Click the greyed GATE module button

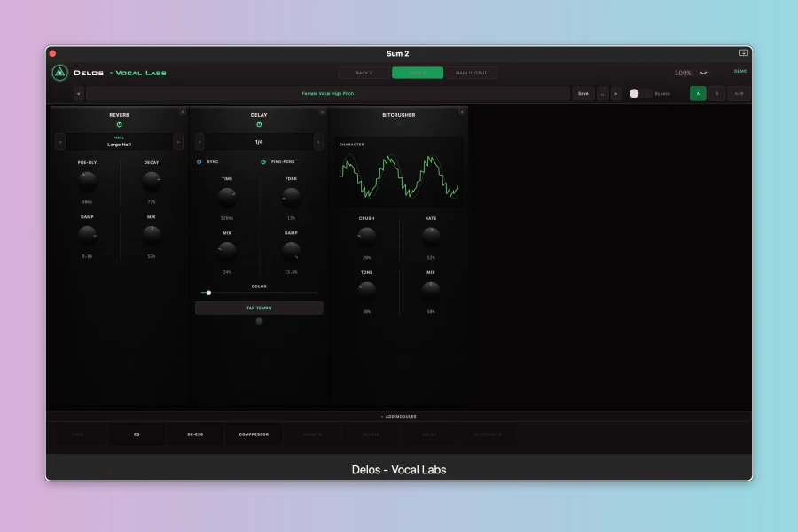pyautogui.click(x=78, y=434)
